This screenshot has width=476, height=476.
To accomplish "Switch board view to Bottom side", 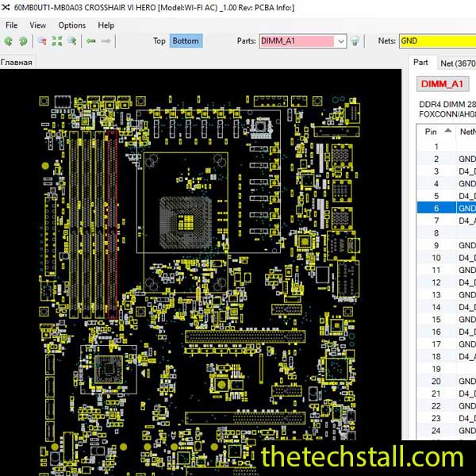I will tap(186, 40).
